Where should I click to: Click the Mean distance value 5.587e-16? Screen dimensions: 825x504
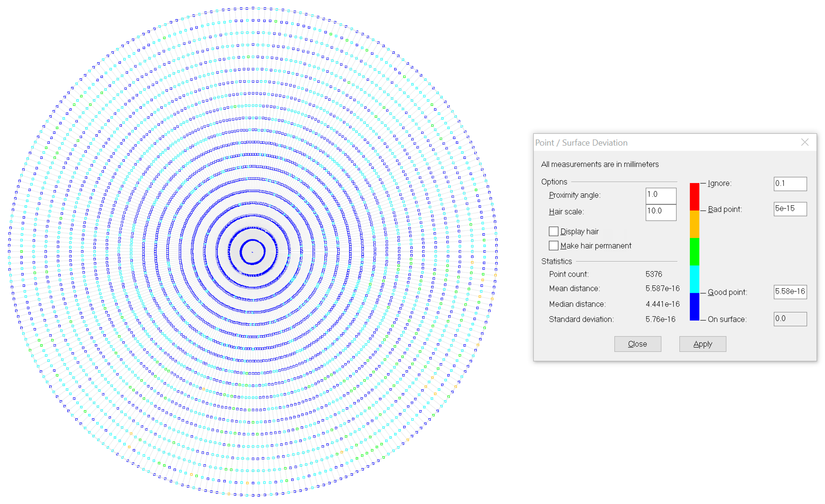coord(662,288)
